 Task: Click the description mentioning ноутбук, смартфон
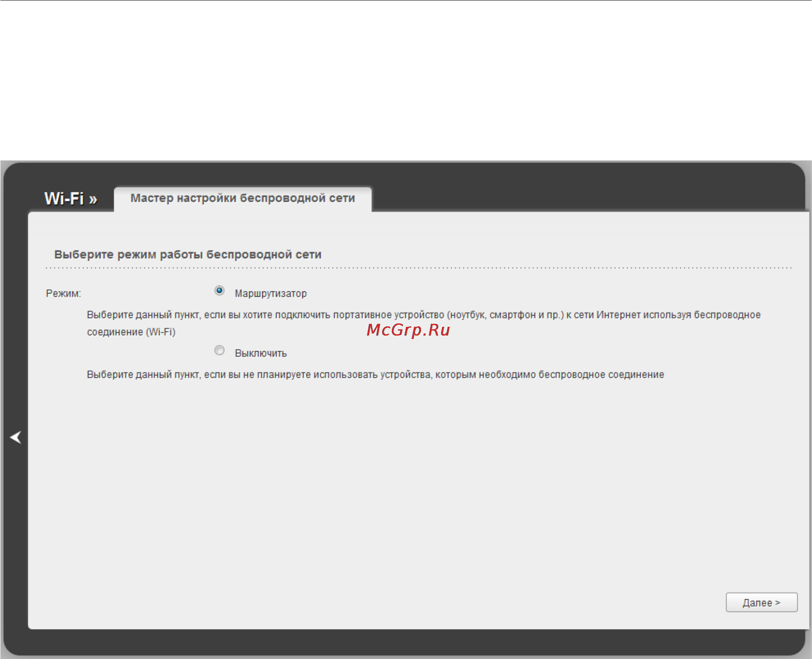[x=423, y=323]
